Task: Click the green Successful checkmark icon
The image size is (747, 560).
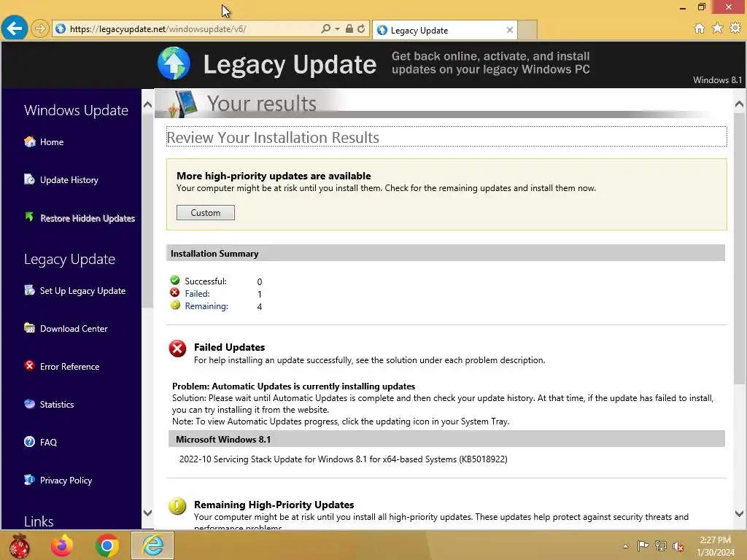Action: 175,280
